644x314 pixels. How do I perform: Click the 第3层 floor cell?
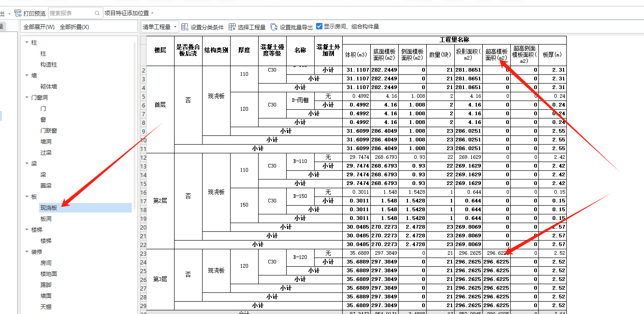pyautogui.click(x=160, y=279)
